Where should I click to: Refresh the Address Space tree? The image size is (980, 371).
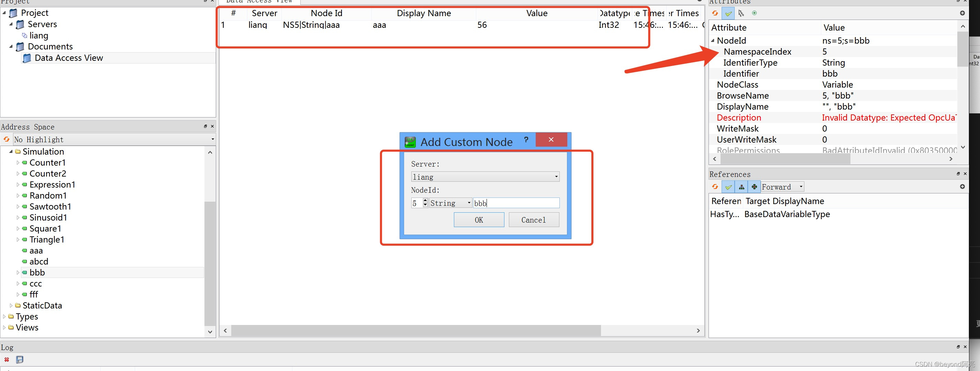tap(7, 140)
